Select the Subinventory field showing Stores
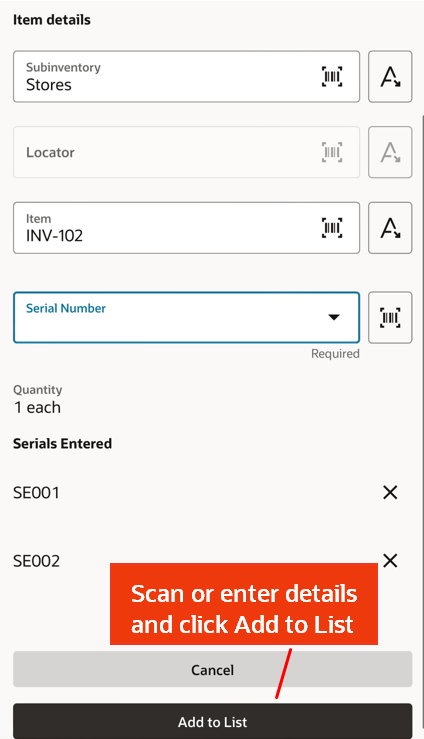424x739 pixels. [187, 76]
